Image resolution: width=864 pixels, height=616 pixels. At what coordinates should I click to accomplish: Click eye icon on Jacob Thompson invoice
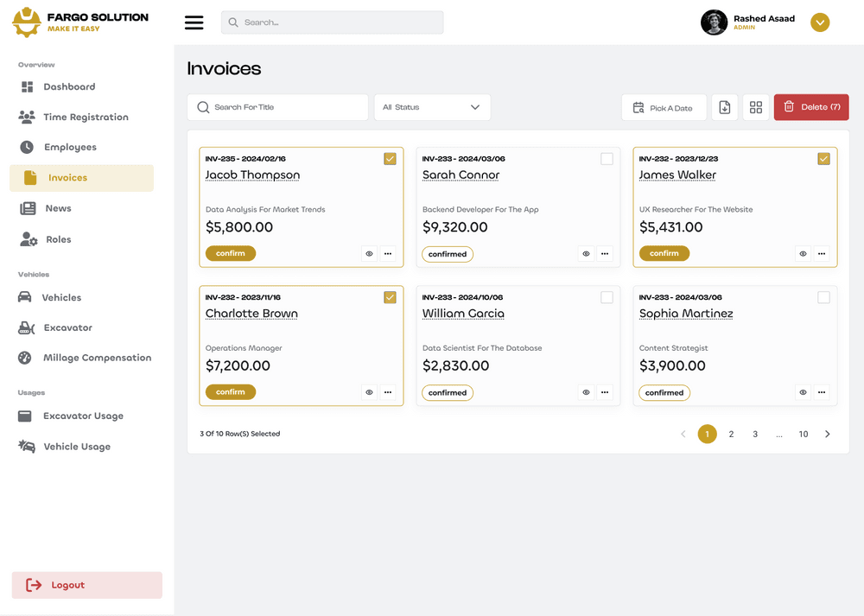(369, 254)
